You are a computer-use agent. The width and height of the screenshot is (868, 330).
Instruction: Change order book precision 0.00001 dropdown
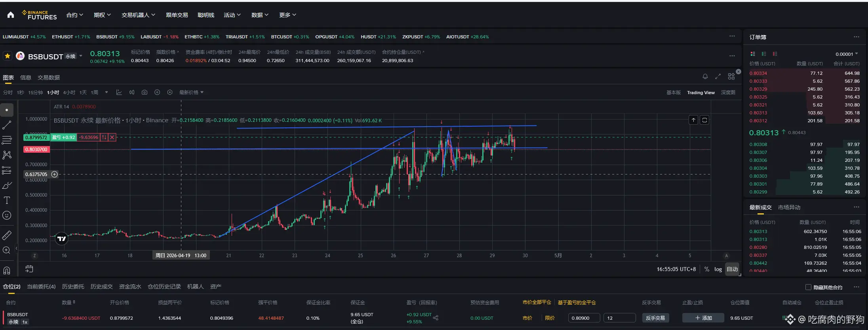click(847, 54)
